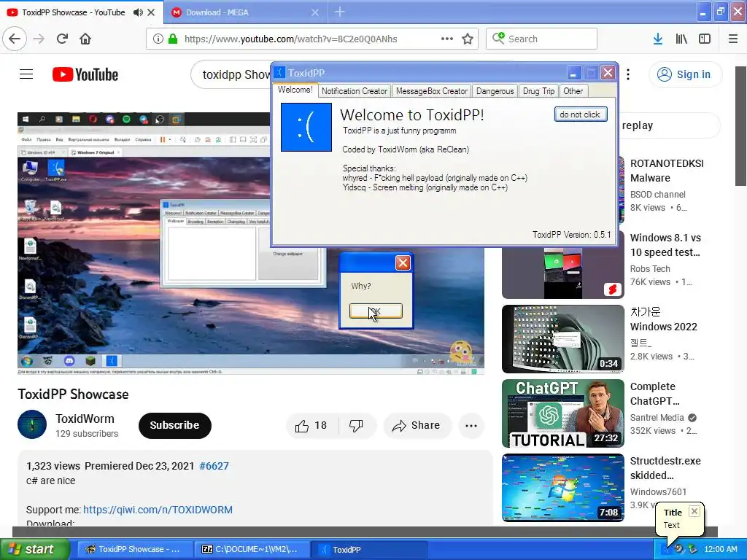Open ToxidWorm channel avatar
Screen dimensions: 747x560
(32, 424)
